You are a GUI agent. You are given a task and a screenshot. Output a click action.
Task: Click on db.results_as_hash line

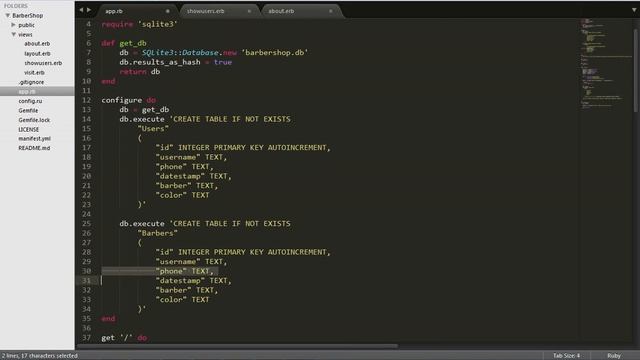[x=176, y=62]
